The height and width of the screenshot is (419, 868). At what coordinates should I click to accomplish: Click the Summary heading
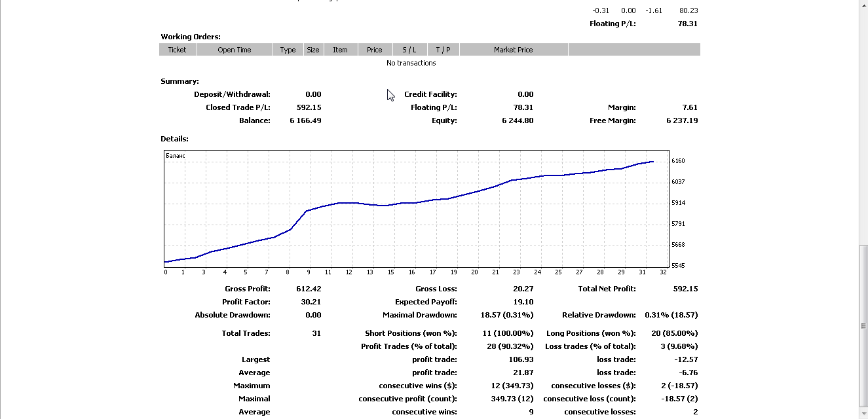coord(179,81)
